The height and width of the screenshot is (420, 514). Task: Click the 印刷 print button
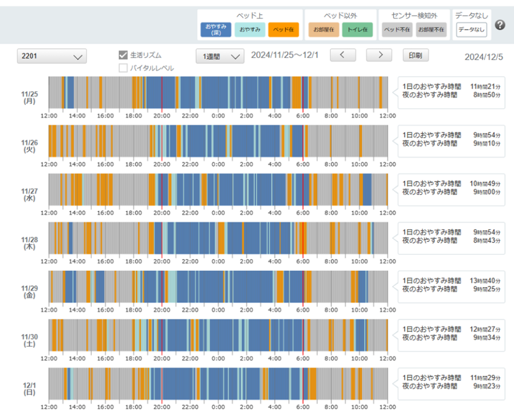(416, 55)
